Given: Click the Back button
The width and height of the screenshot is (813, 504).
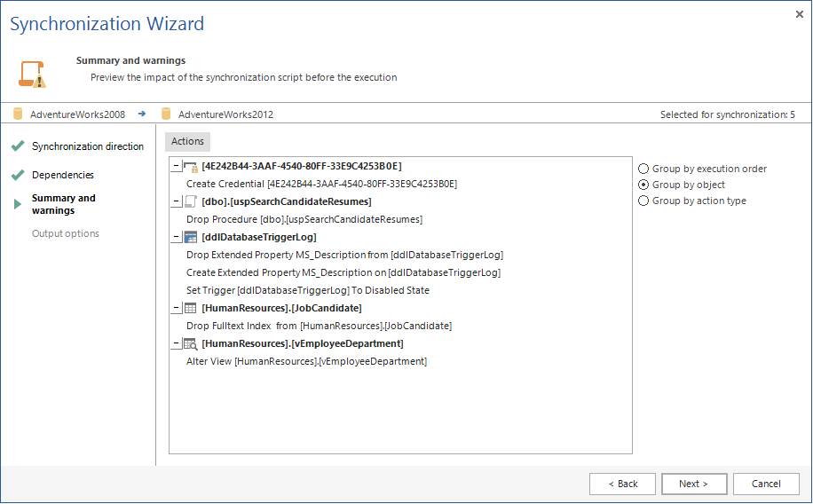Looking at the screenshot, I should (623, 484).
